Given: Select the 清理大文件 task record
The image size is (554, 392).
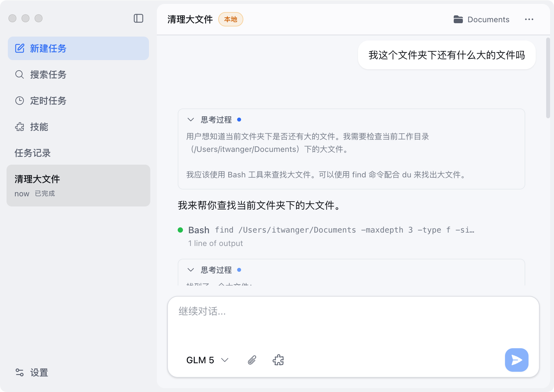Looking at the screenshot, I should tap(78, 186).
